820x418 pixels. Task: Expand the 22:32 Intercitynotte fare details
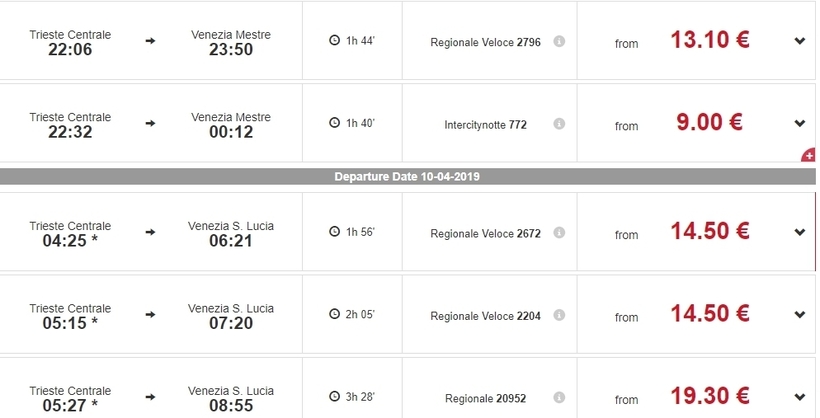(x=800, y=123)
